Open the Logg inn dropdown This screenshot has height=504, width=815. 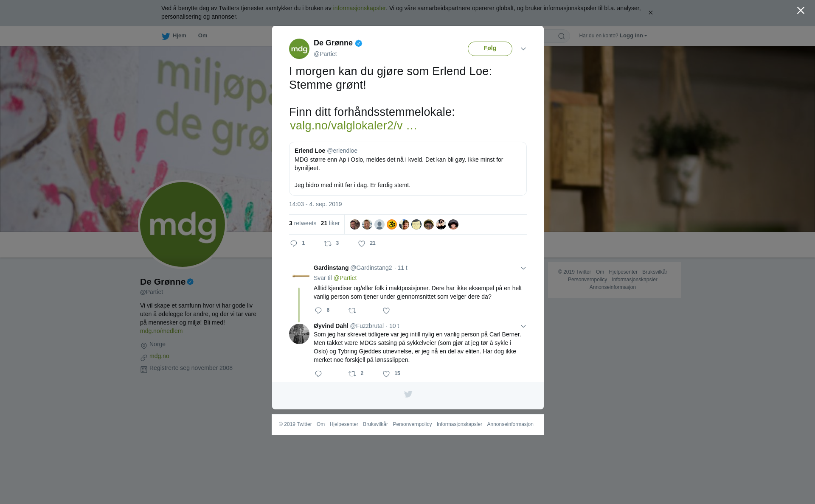(x=633, y=36)
